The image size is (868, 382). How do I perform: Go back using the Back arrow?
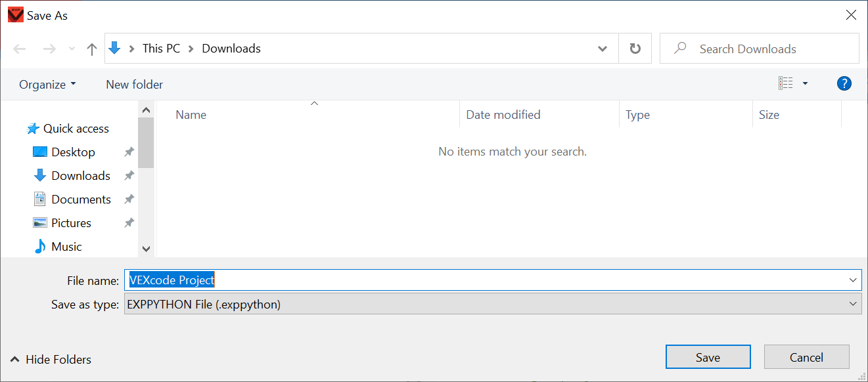coord(20,49)
